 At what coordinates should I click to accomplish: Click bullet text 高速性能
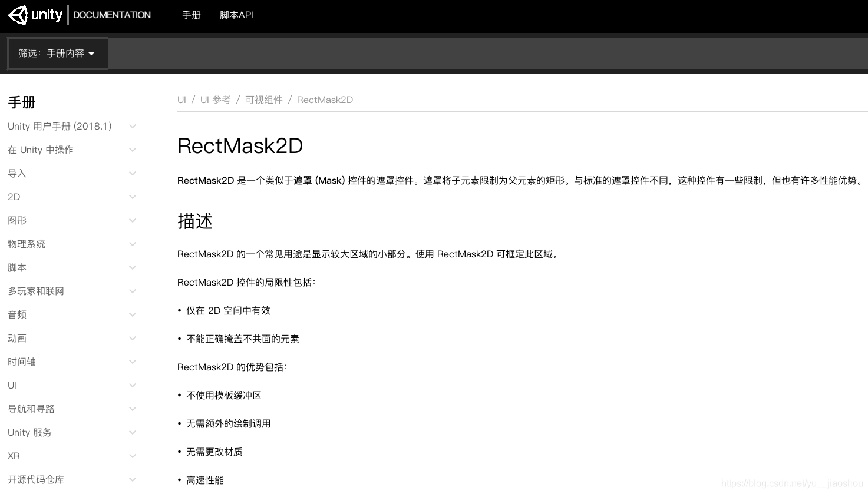click(205, 480)
